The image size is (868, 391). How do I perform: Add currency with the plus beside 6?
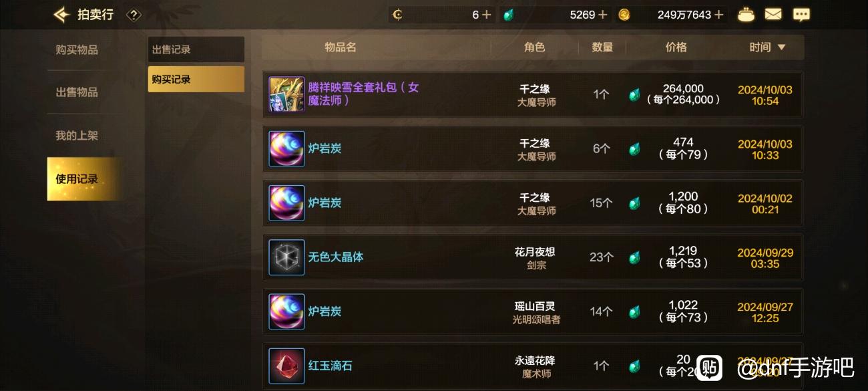point(486,14)
